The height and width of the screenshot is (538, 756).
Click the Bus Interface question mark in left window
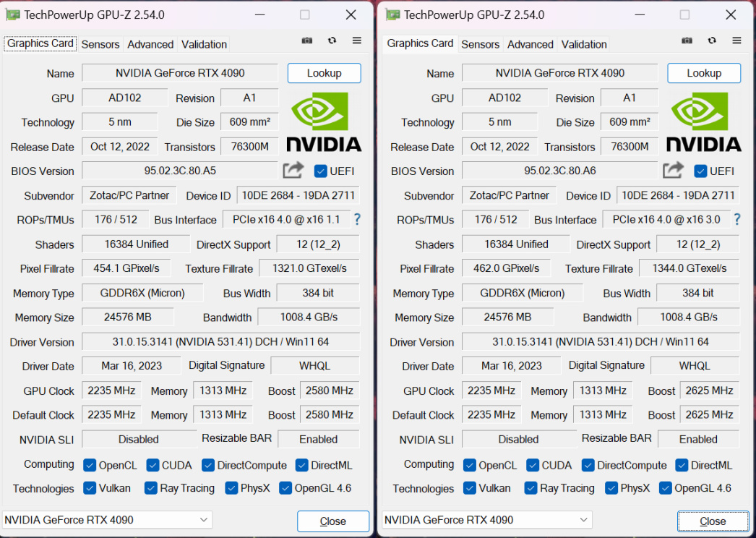357,220
